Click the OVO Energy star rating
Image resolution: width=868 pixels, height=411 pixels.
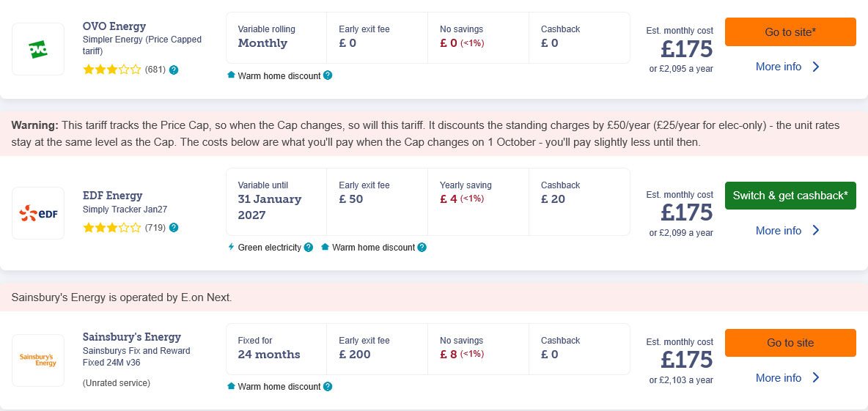112,70
